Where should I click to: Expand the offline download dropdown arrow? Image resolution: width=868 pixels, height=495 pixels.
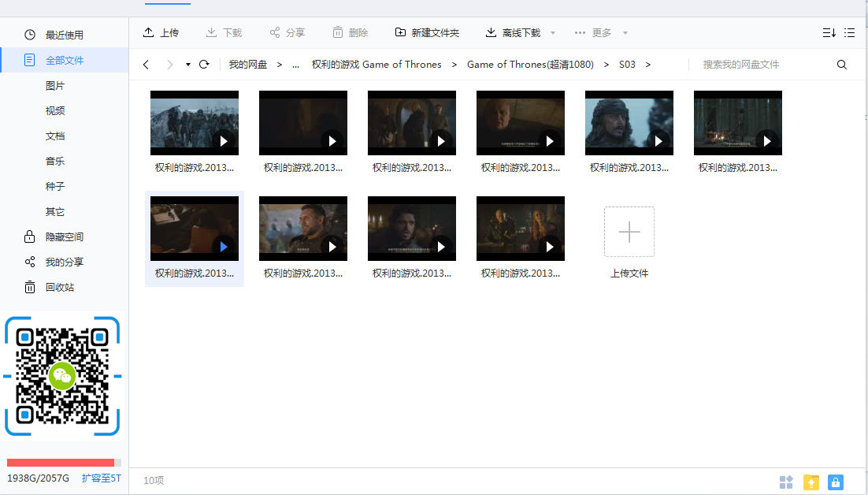coord(552,32)
